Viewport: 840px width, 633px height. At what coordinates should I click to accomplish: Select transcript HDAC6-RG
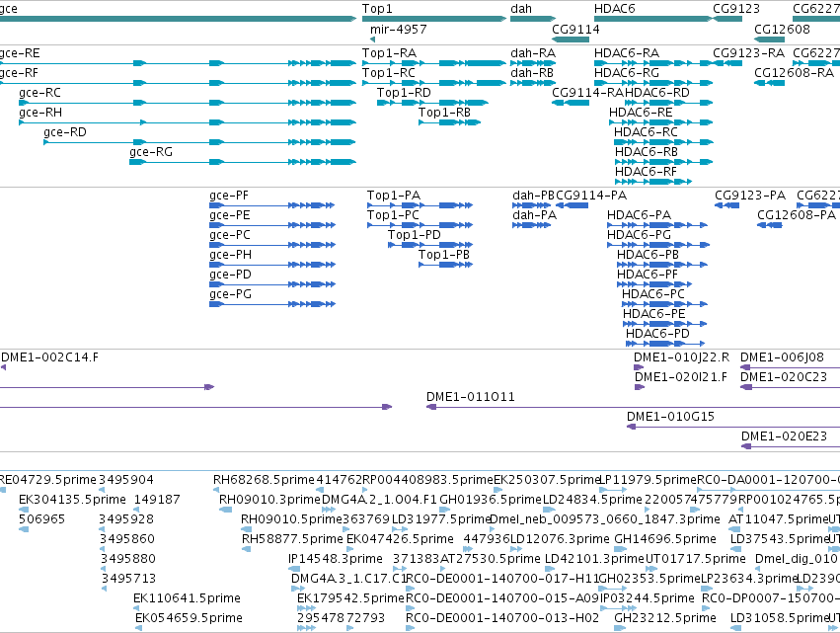[x=627, y=73]
